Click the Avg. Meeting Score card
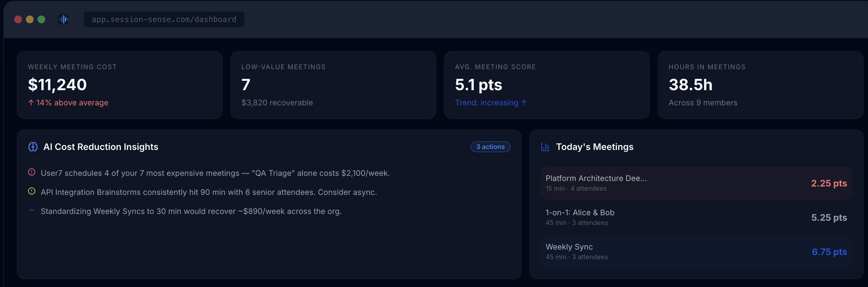Image resolution: width=868 pixels, height=287 pixels. click(546, 85)
